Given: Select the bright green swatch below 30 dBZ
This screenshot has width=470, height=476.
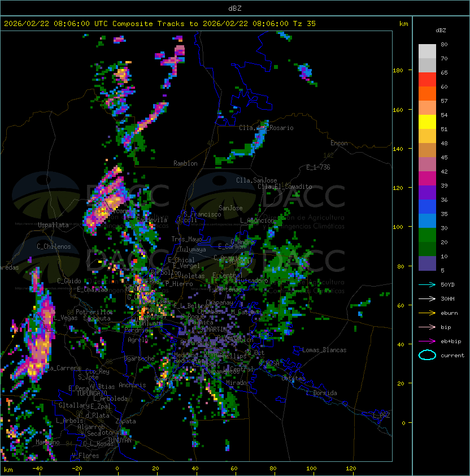Looking at the screenshot, I should pos(427,235).
